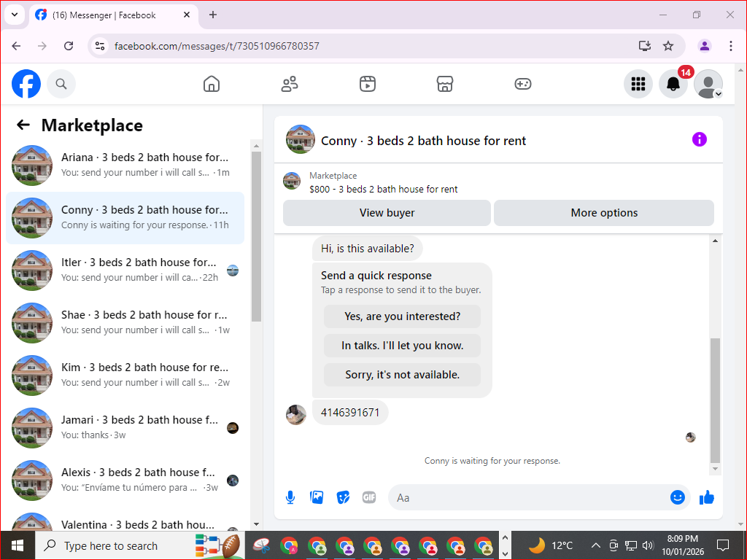Install app icon in address bar
This screenshot has height=560, width=747.
click(645, 46)
